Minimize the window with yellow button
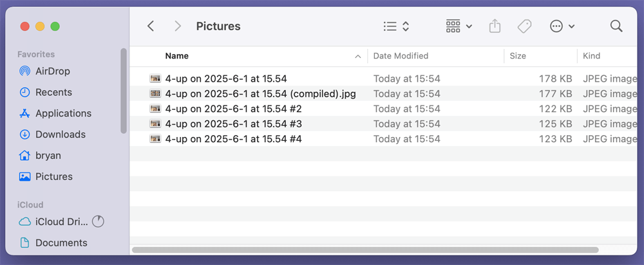The width and height of the screenshot is (644, 265). (40, 26)
